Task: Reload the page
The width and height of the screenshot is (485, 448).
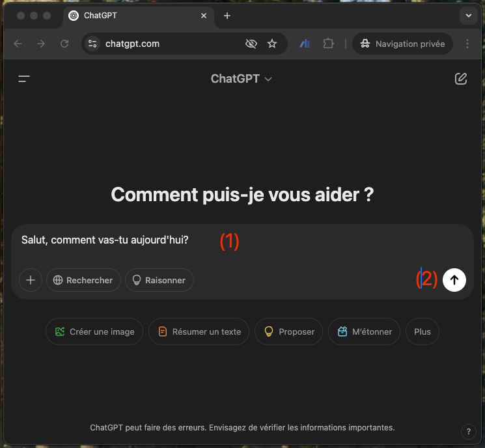Action: coord(64,44)
